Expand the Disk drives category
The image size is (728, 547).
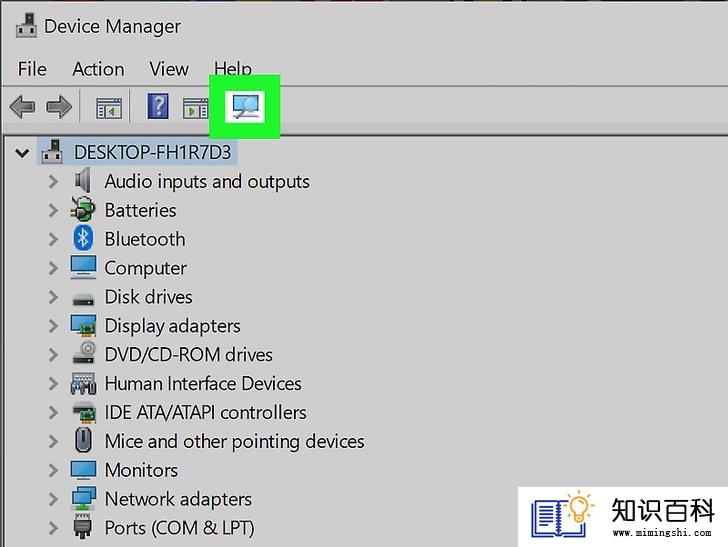tap(53, 297)
